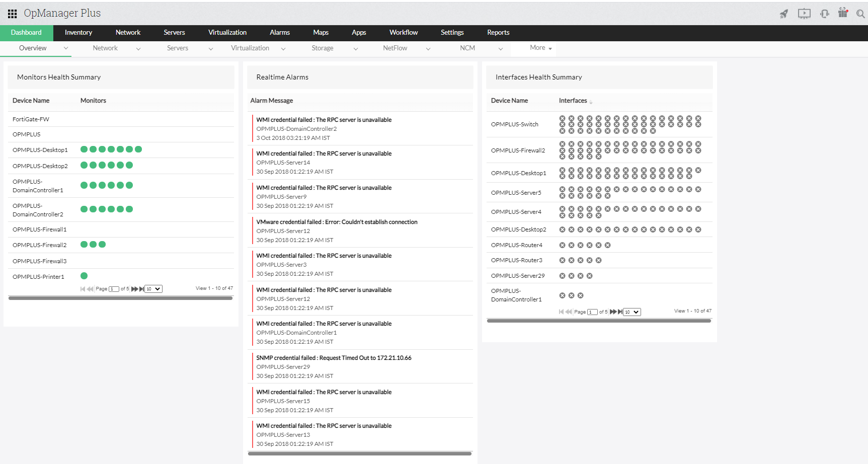
Task: Go to next page in Monitors Health Summary
Action: [x=134, y=289]
